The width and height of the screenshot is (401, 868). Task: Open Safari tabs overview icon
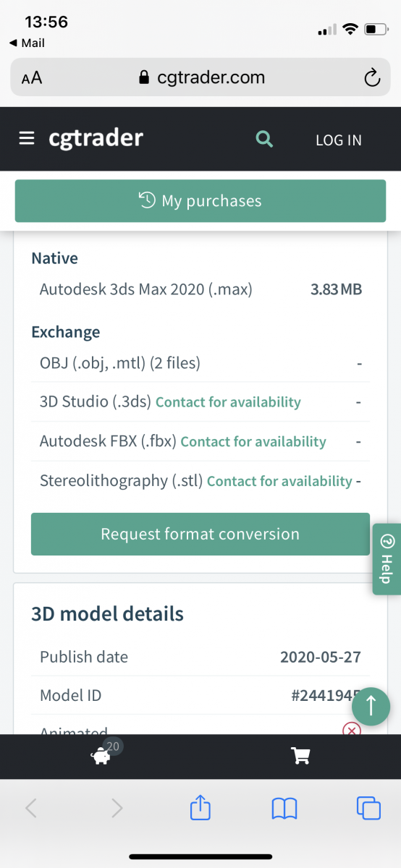click(369, 808)
